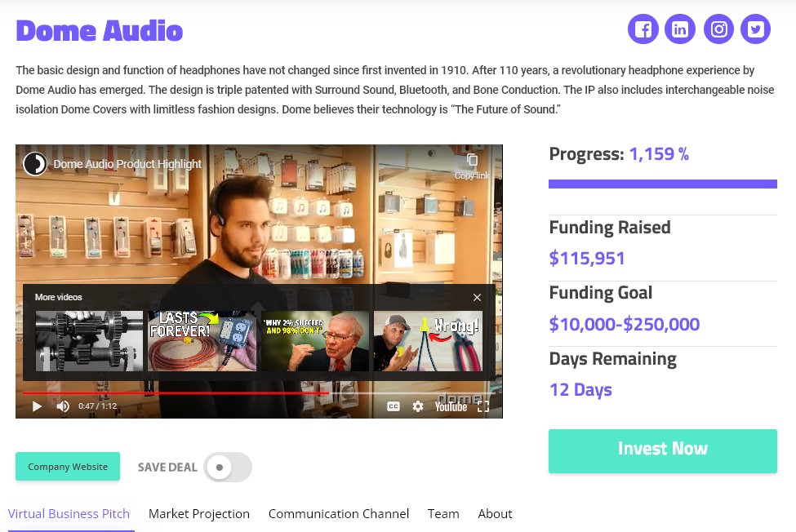Switch to Market Projection tab

(199, 514)
